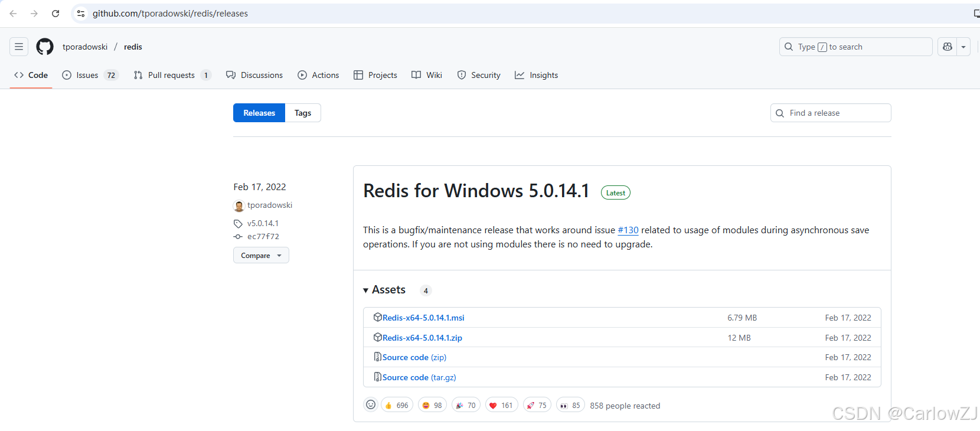980x431 pixels.
Task: Download Source code (tar.gz)
Action: (419, 377)
